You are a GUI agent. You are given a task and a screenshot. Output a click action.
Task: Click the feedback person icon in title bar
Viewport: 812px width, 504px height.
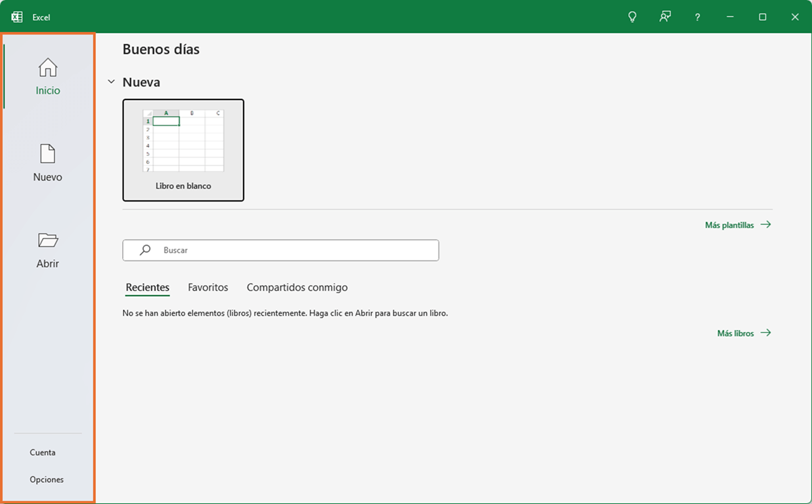pyautogui.click(x=665, y=17)
